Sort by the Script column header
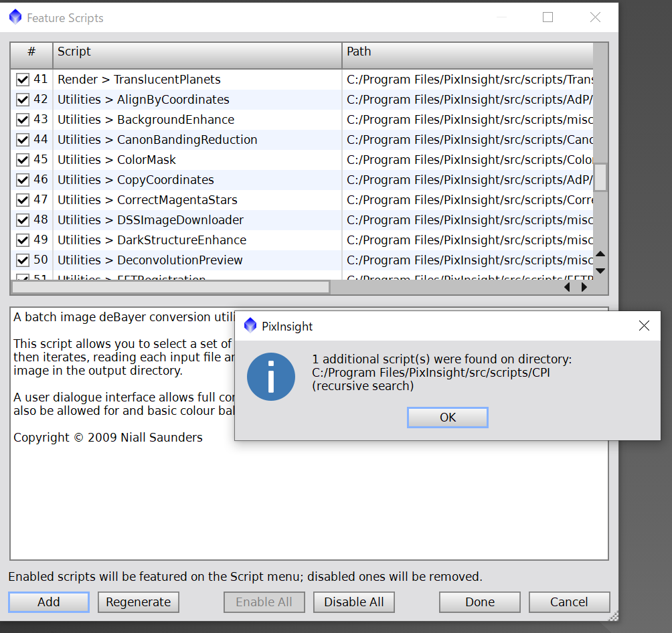Viewport: 672px width, 633px height. [x=197, y=56]
